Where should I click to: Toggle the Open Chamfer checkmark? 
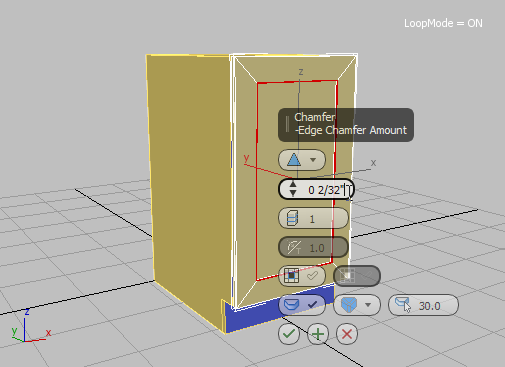312,276
